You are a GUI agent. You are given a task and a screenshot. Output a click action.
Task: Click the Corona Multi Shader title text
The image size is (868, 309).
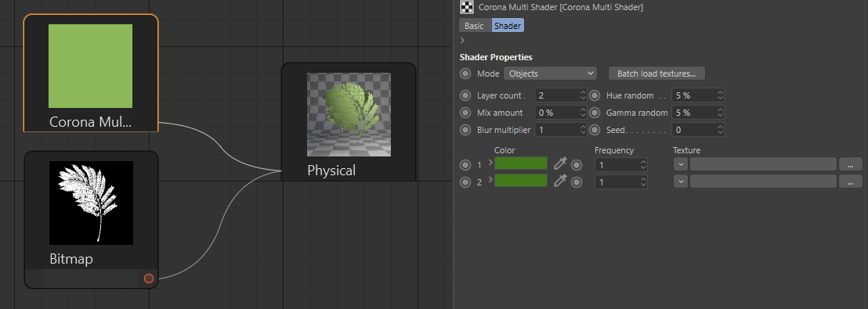click(561, 7)
